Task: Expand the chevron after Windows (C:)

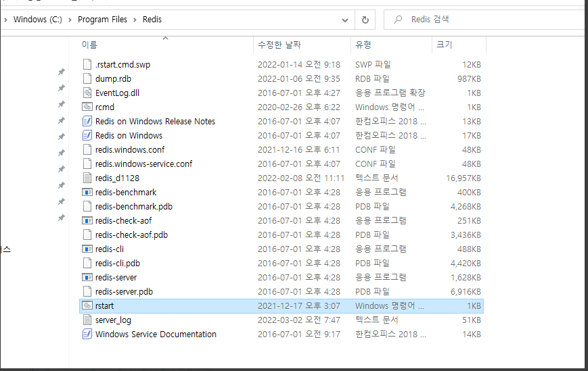Action: 70,20
